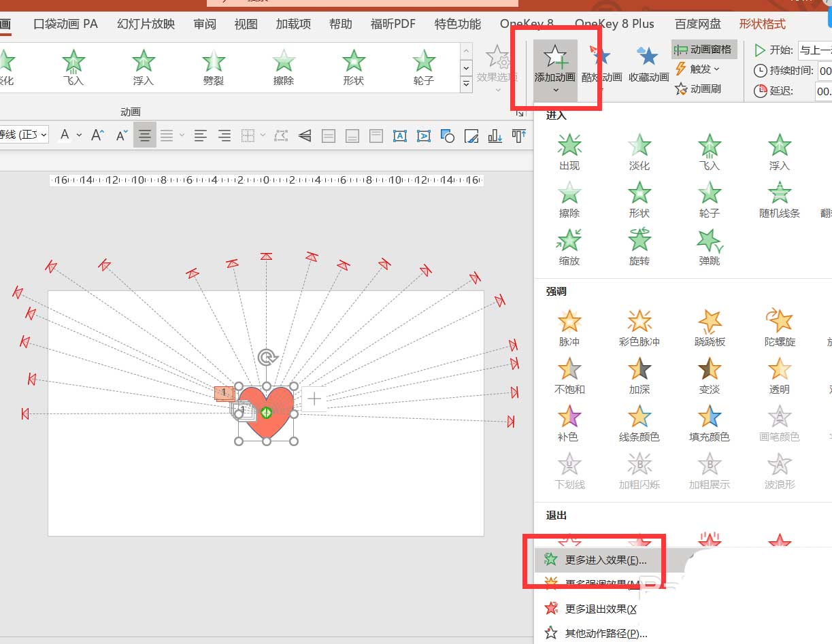Open the 动画窗格 (Animation Pane)
The width and height of the screenshot is (832, 644).
click(x=703, y=48)
